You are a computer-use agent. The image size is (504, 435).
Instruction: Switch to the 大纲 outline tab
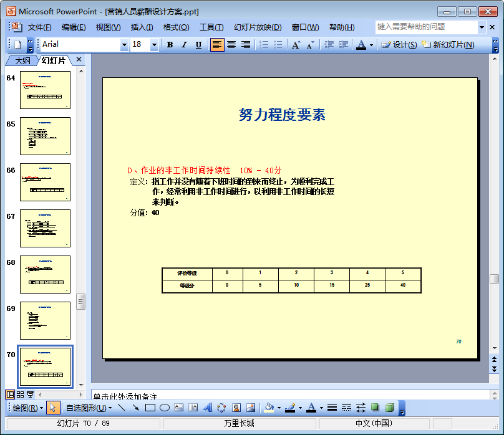(22, 60)
